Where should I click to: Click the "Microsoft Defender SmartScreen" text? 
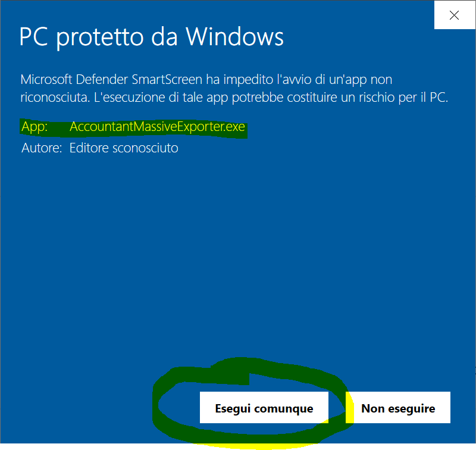(111, 80)
